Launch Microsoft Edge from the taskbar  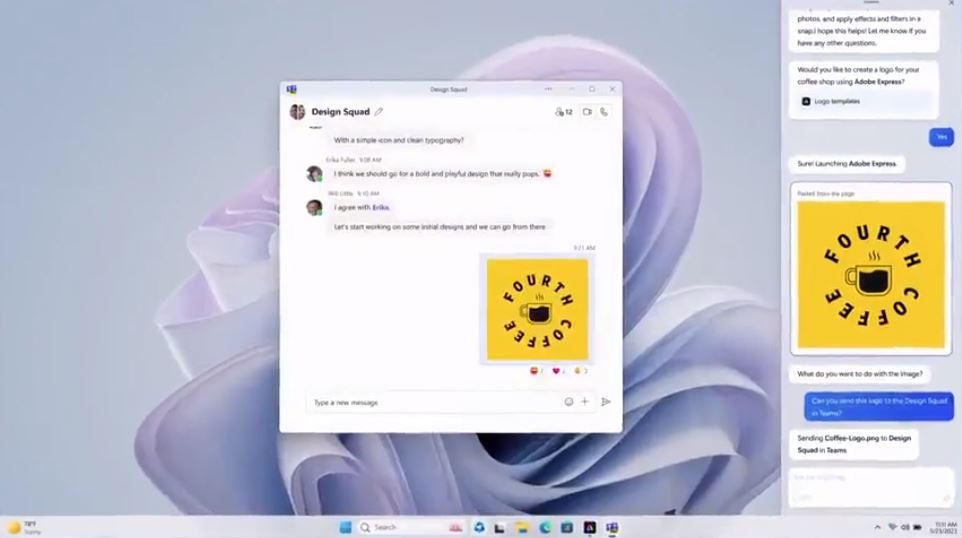click(545, 527)
